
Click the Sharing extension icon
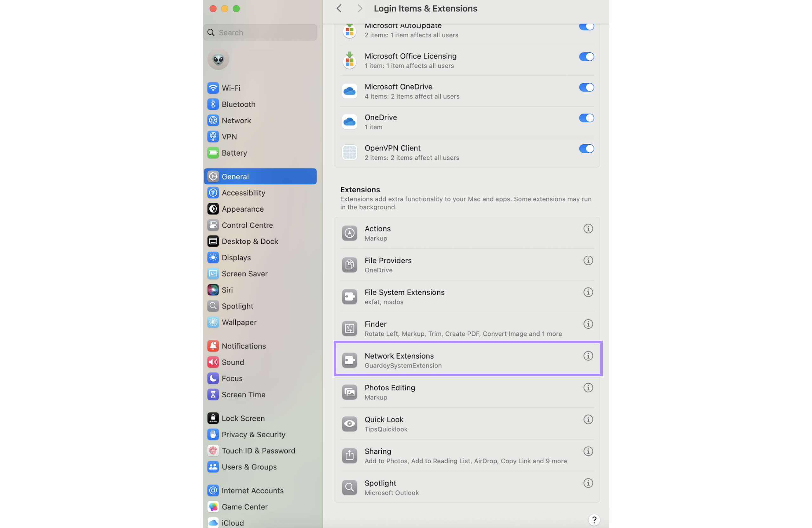point(349,455)
